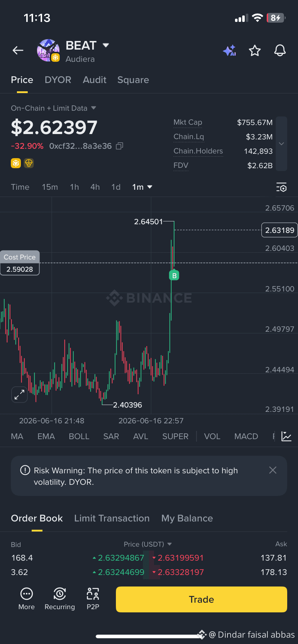
Task: Switch to the Square tab
Action: 133,80
